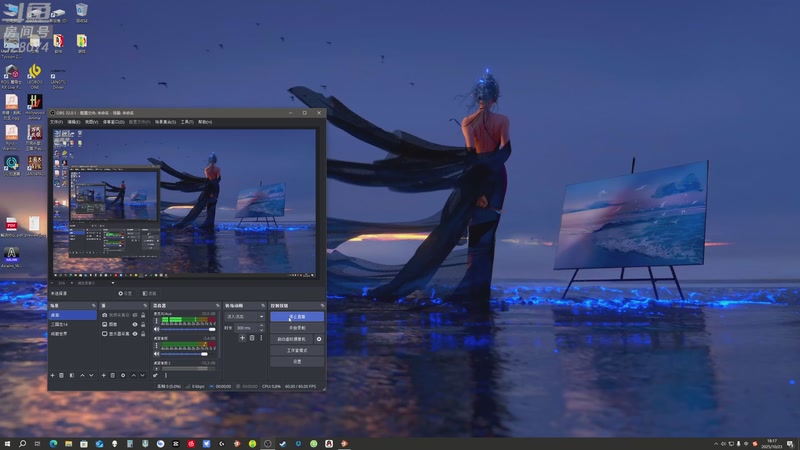Open the 视图(V) View menu in OBS
The image size is (800, 450).
click(x=91, y=122)
